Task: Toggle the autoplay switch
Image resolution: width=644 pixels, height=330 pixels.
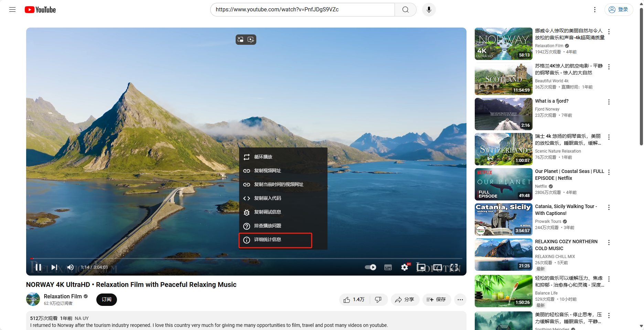Action: [x=371, y=267]
